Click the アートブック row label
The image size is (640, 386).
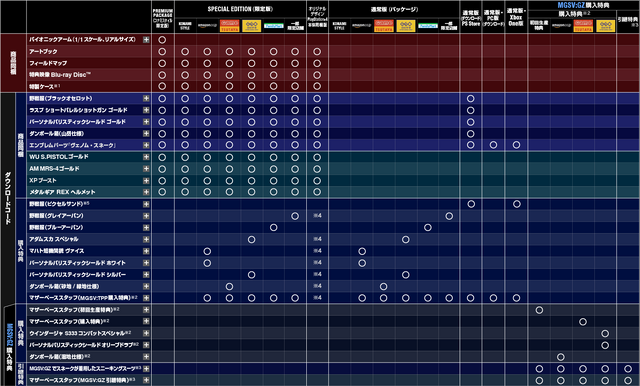click(43, 51)
